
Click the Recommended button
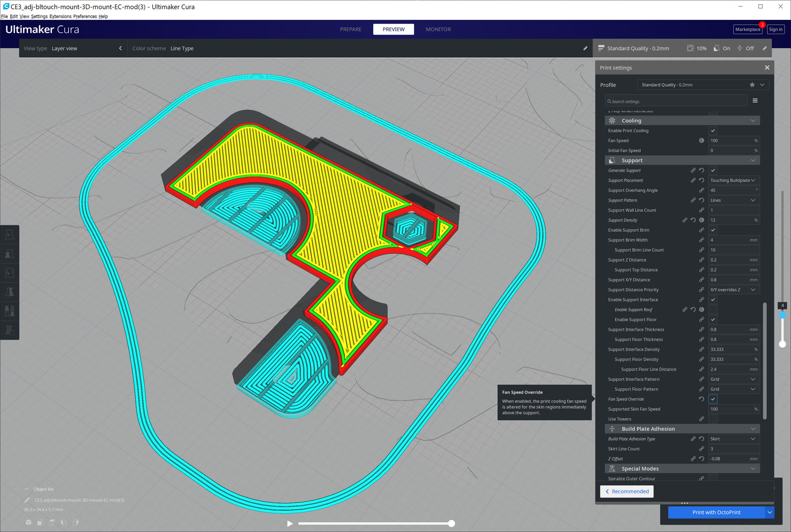coord(627,491)
